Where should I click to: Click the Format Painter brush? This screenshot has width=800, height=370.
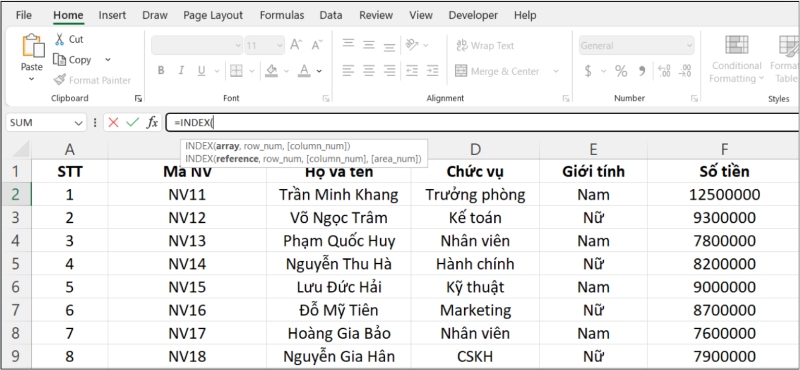point(60,80)
